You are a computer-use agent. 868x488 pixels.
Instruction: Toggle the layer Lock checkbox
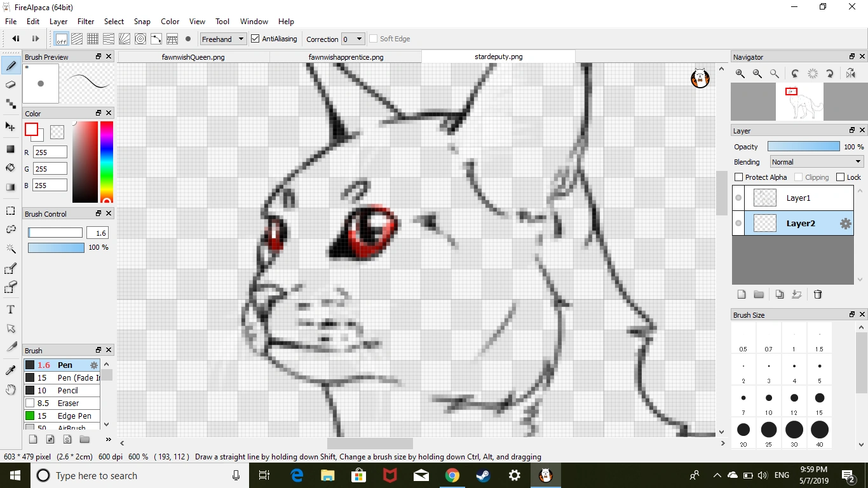click(841, 177)
